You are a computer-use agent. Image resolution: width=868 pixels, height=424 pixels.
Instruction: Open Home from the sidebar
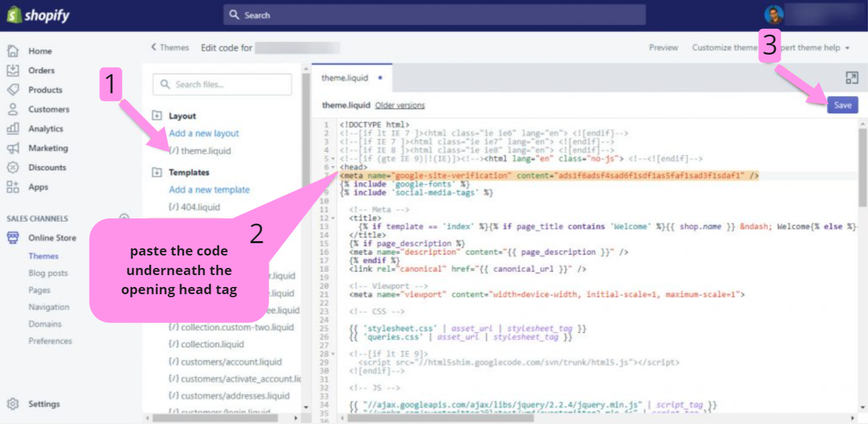(40, 51)
